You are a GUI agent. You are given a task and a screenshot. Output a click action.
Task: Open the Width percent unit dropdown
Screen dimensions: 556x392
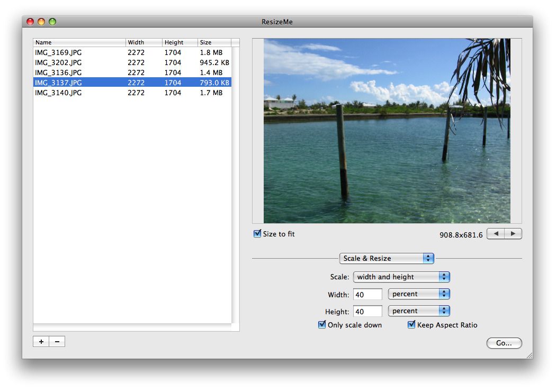coord(419,294)
